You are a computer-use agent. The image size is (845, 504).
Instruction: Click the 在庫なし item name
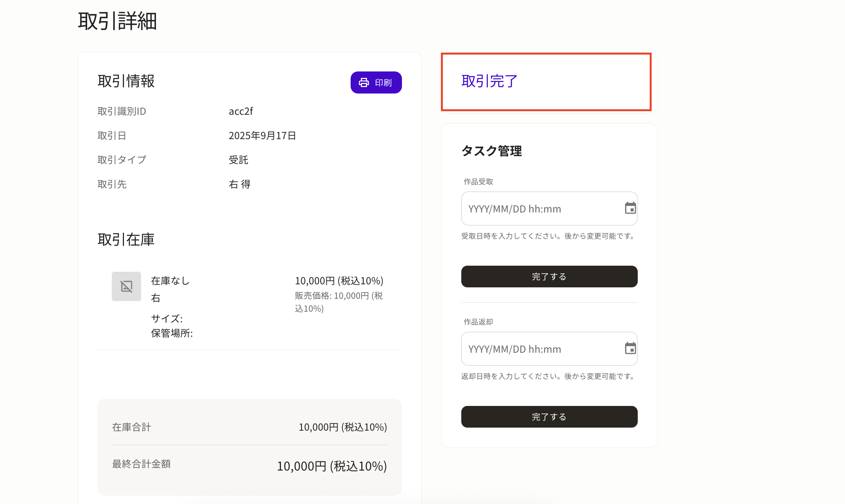[170, 281]
